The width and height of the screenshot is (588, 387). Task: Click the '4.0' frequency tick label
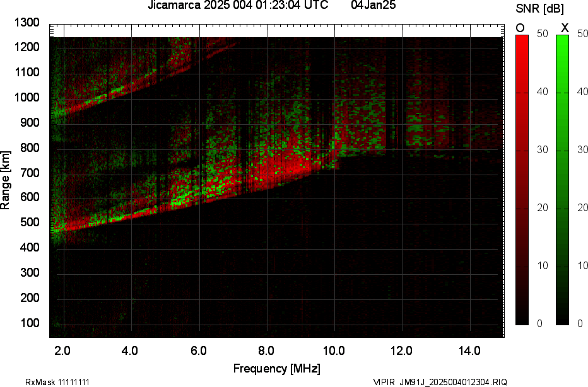(x=130, y=350)
